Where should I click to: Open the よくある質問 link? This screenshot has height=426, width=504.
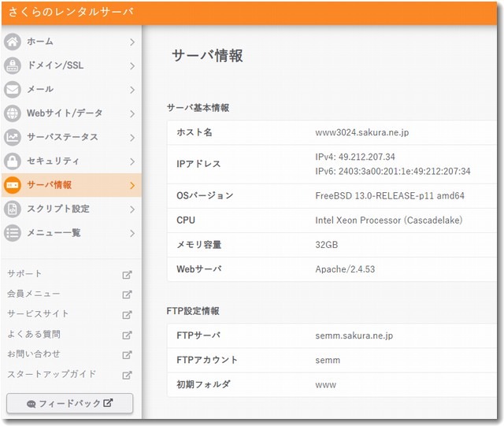[34, 334]
